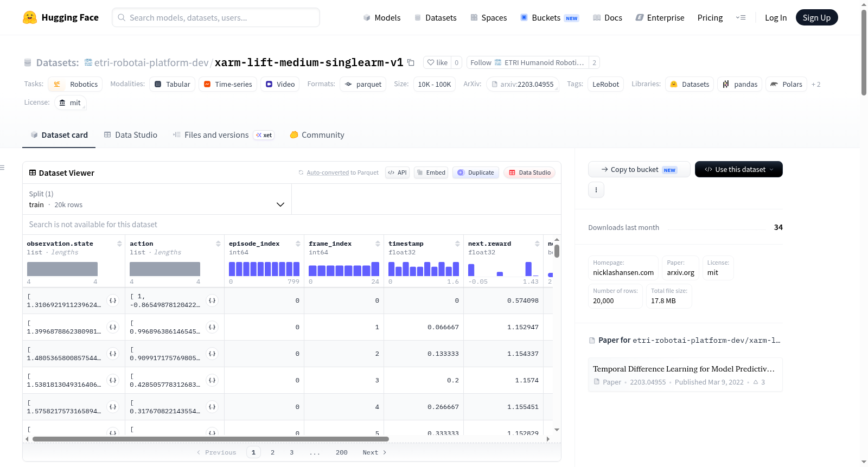
Task: Sort by the timestamp column
Action: 457,244
